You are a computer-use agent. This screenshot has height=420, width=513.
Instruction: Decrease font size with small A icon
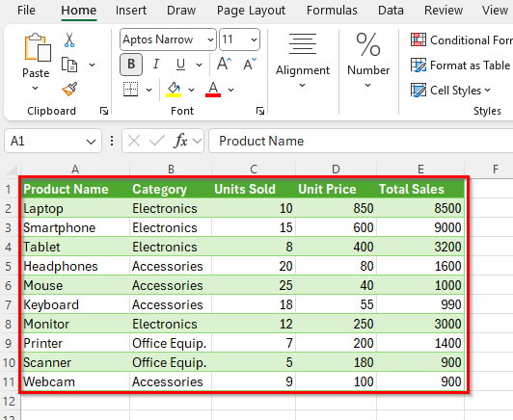tap(250, 64)
